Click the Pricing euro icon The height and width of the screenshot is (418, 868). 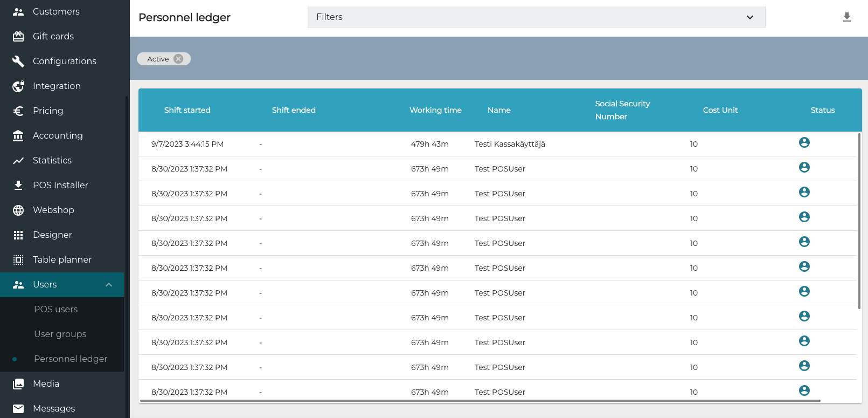pyautogui.click(x=18, y=111)
